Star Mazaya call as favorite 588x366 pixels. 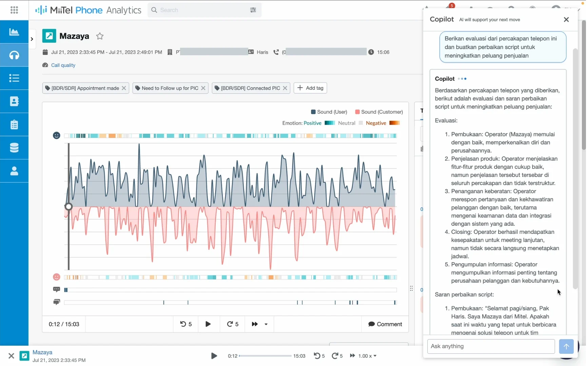(x=100, y=36)
